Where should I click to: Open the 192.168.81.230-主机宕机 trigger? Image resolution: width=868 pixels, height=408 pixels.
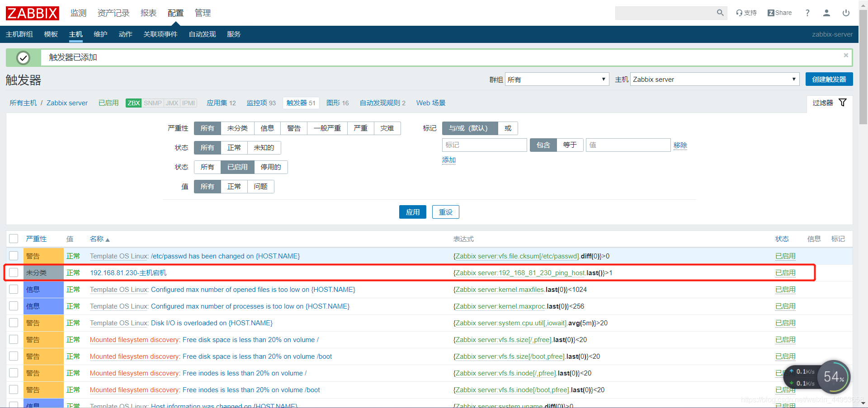tap(128, 272)
